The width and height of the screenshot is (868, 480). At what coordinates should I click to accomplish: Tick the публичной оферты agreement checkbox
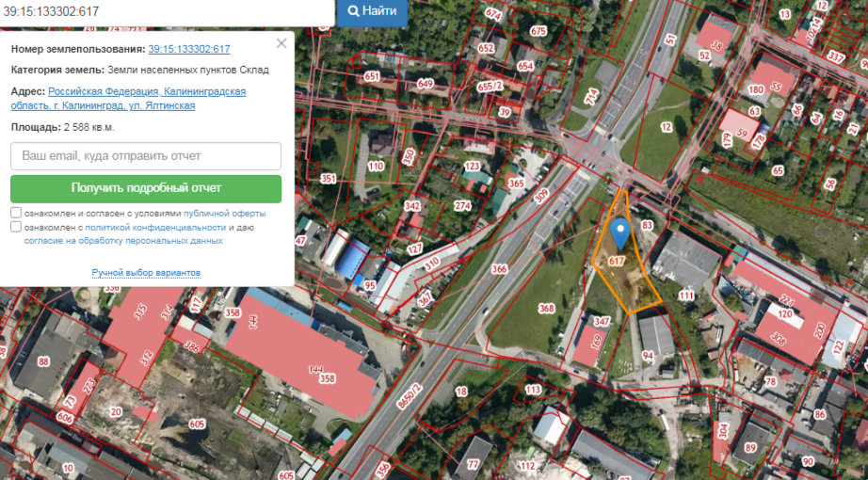pos(16,213)
